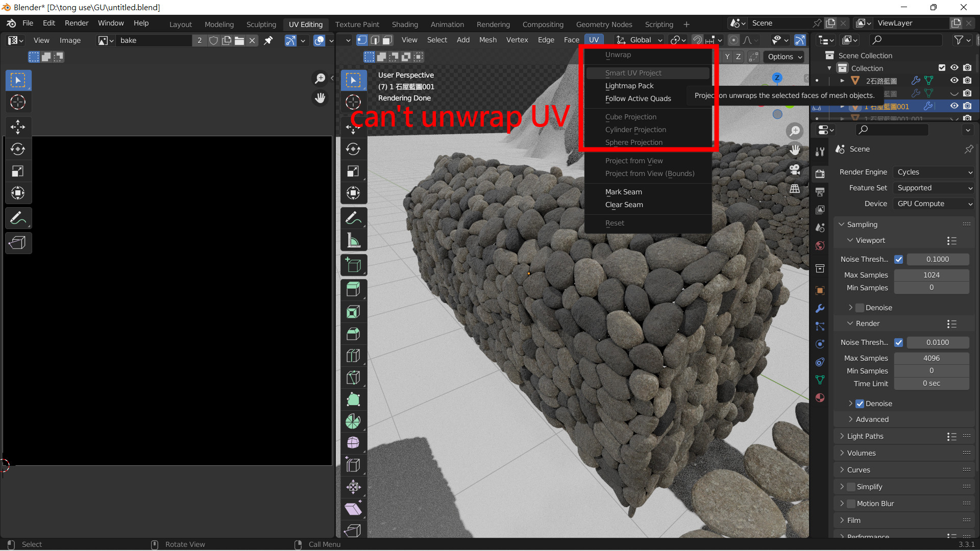Open image file with folder icon
Image resolution: width=980 pixels, height=551 pixels.
click(x=239, y=40)
